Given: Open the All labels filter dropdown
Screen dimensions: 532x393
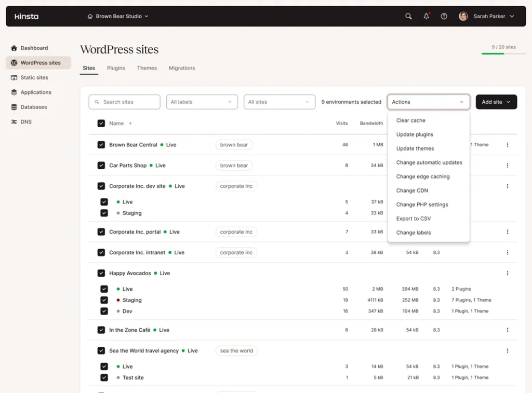Looking at the screenshot, I should 202,102.
